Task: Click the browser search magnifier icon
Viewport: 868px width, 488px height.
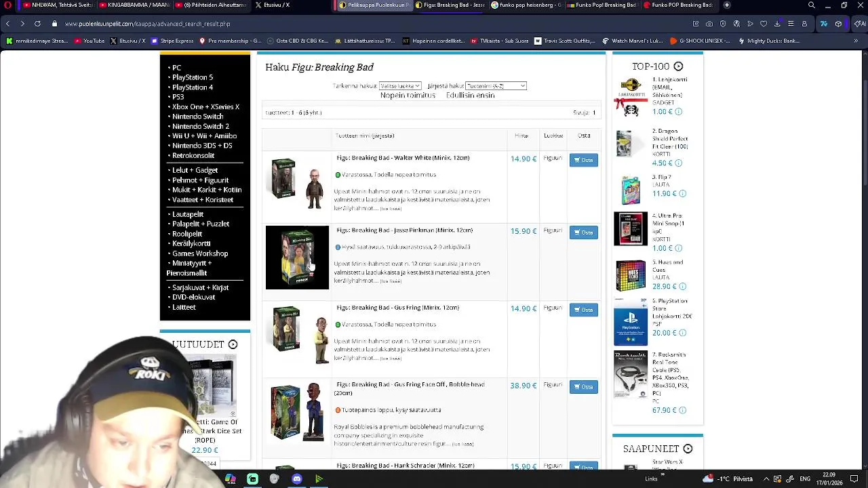Action: [x=812, y=5]
